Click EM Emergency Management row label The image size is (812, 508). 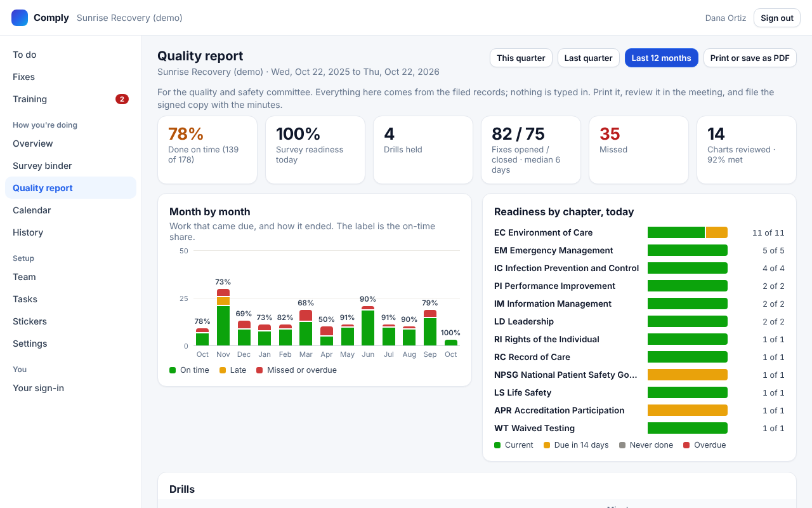[553, 250]
